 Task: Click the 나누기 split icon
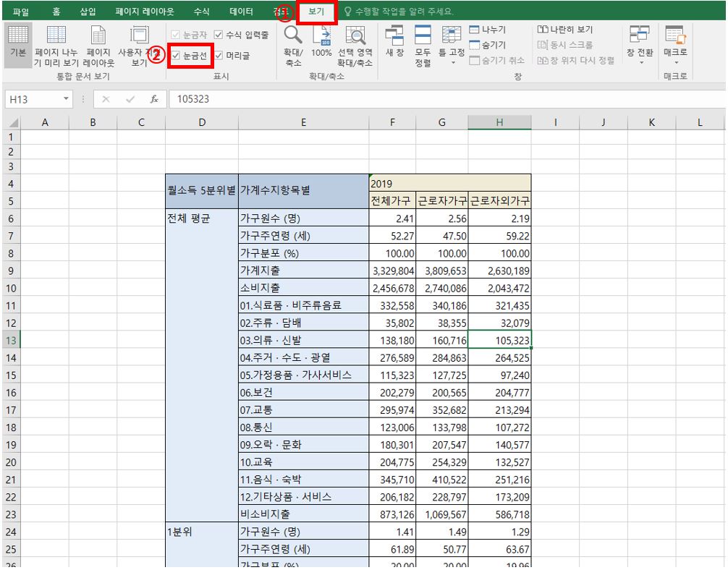coord(474,30)
